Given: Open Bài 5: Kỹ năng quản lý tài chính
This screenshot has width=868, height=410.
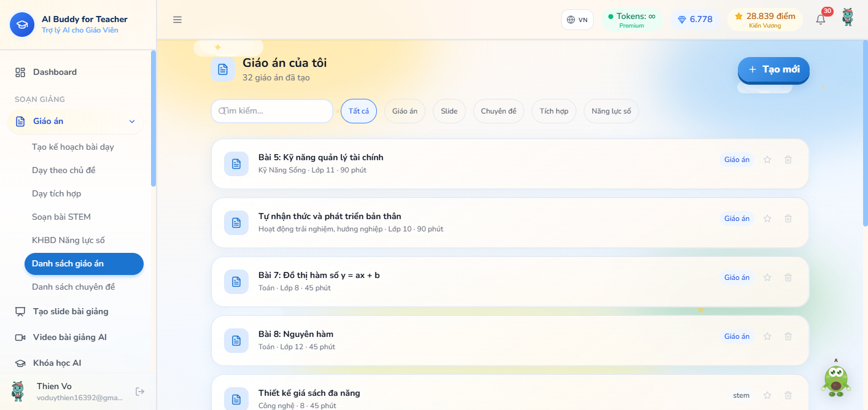Looking at the screenshot, I should (x=510, y=164).
